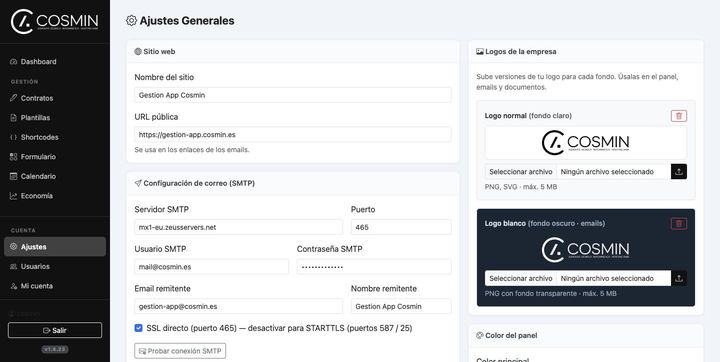Click the Nombre remitente field
The height and width of the screenshot is (362, 720).
pos(401,306)
